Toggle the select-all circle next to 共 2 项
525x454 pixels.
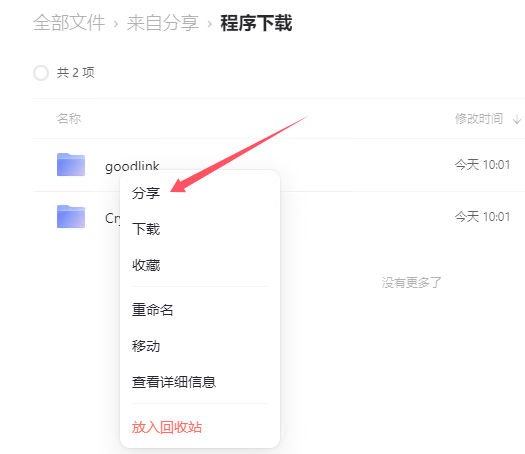(41, 73)
